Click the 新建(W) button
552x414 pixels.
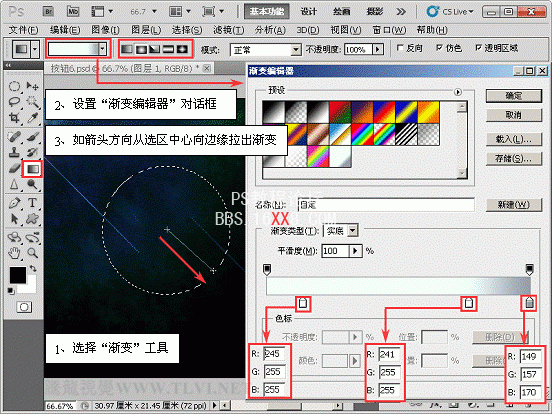(514, 205)
